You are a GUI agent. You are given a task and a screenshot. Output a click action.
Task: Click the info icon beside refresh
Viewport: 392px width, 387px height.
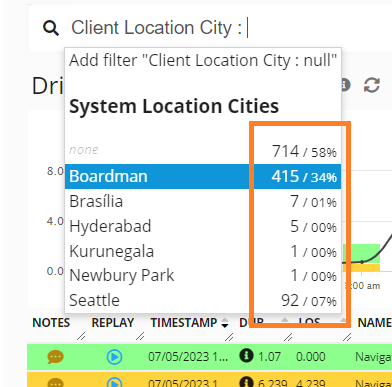tap(346, 85)
